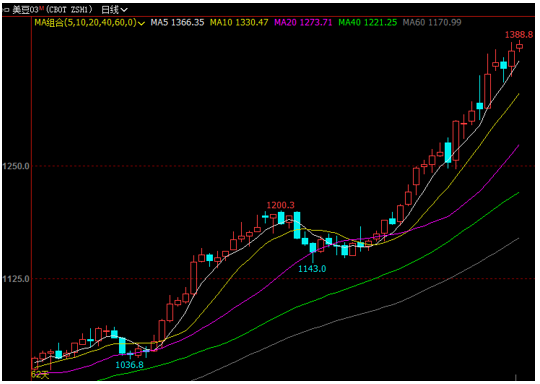
Task: Click the 1250.0 price axis label
Action: tap(16, 166)
